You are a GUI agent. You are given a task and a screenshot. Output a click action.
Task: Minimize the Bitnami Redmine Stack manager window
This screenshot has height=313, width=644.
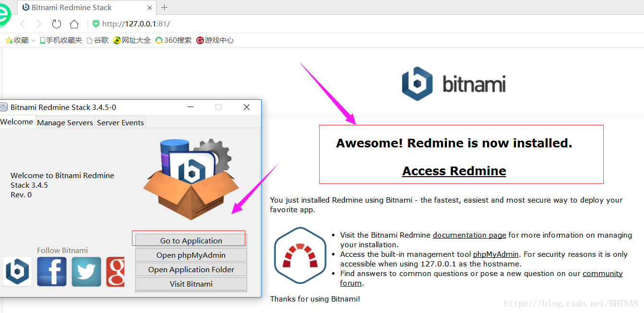(191, 107)
